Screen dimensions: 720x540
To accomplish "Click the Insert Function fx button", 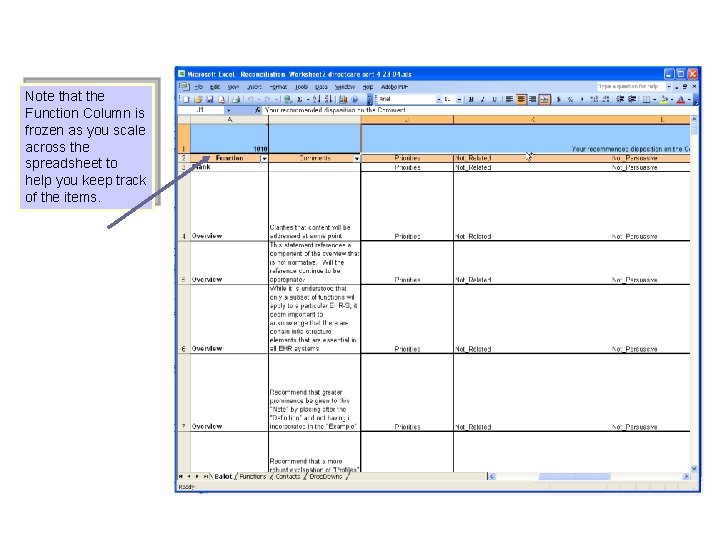I will tap(258, 110).
